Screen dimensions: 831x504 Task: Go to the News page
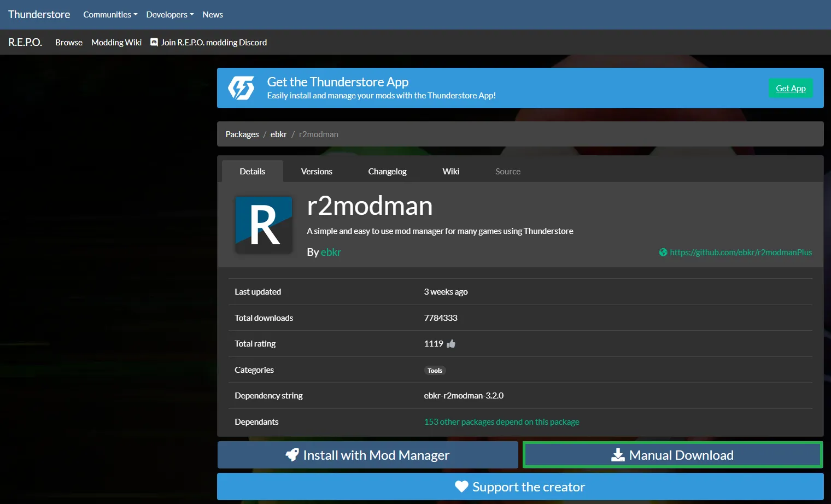coord(213,15)
